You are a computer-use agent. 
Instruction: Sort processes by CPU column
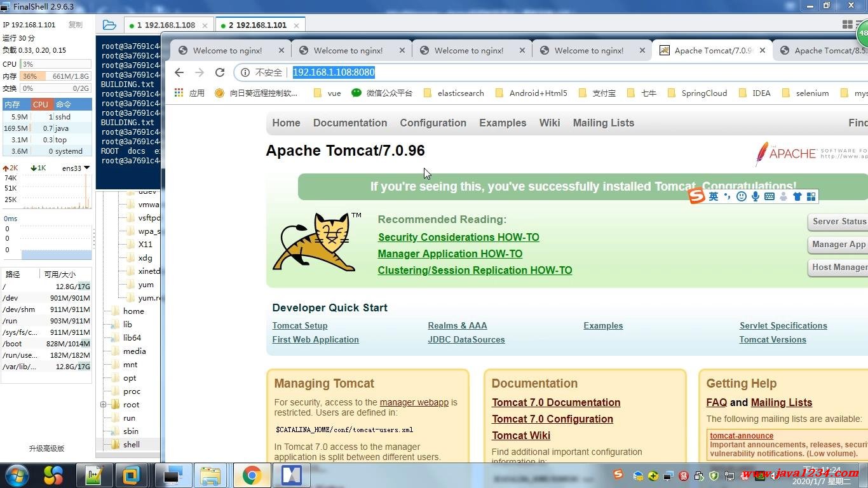[x=41, y=104]
